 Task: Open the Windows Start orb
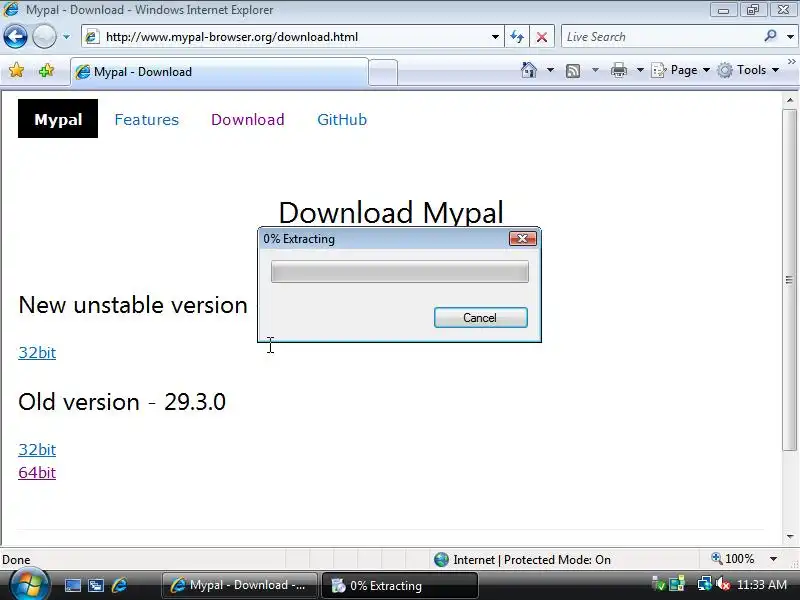29,585
